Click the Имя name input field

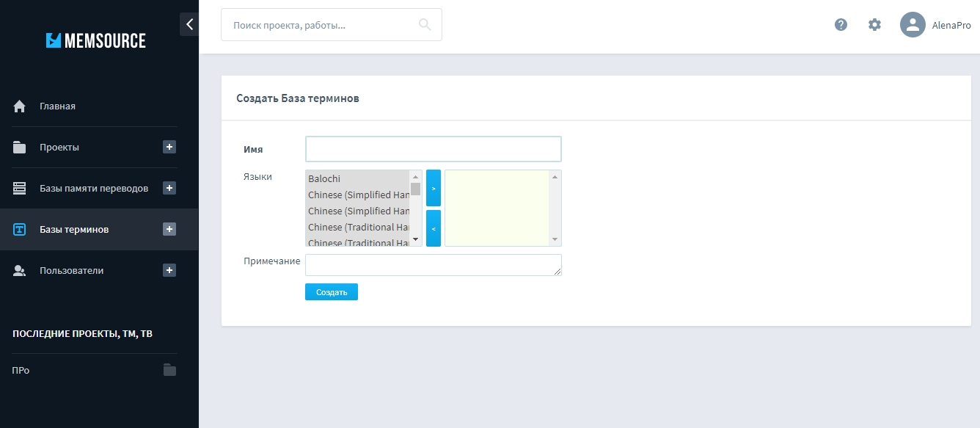click(433, 149)
